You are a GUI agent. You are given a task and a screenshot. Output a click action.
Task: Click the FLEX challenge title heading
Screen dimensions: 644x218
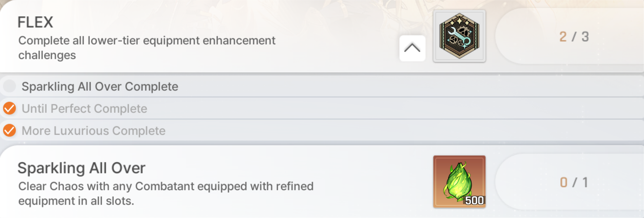(35, 22)
